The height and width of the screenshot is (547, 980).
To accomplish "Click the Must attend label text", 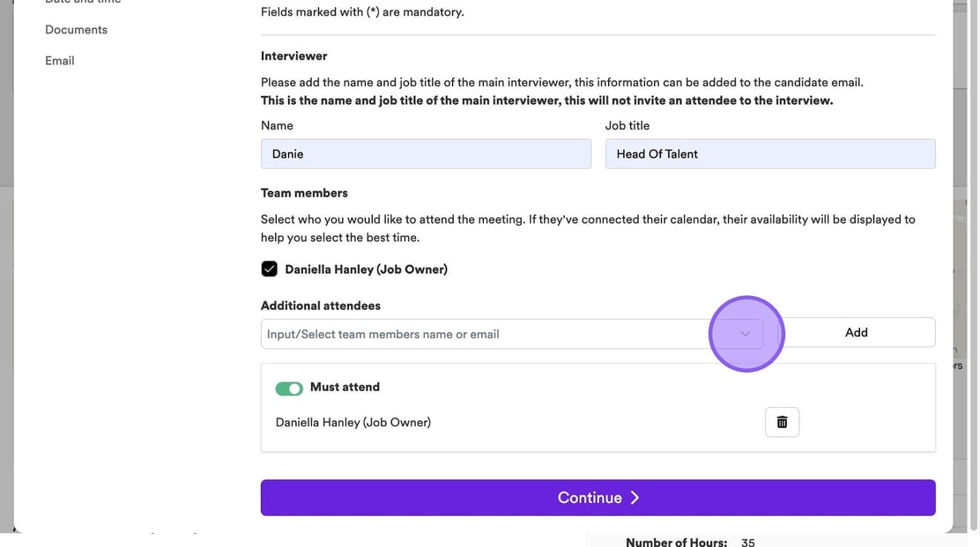I will pos(345,387).
